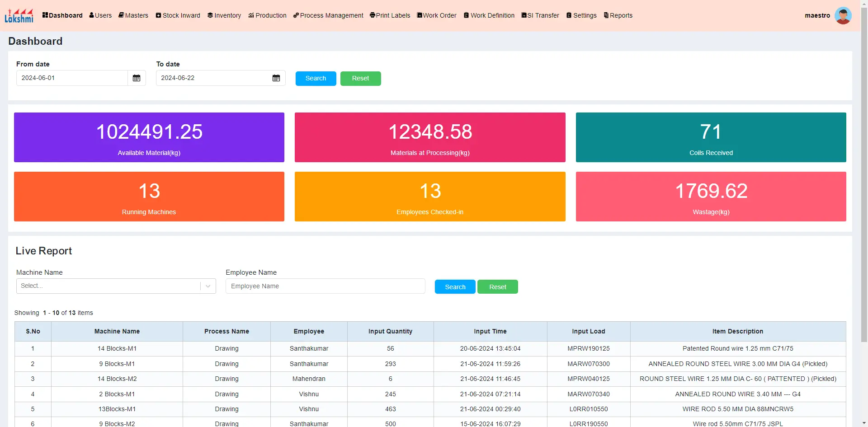Click the Available Material card
Image resolution: width=868 pixels, height=427 pixels.
pos(149,137)
